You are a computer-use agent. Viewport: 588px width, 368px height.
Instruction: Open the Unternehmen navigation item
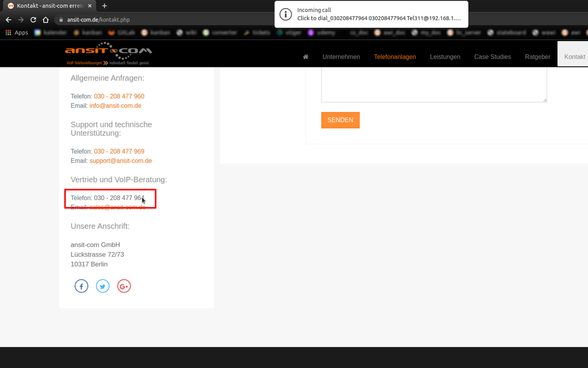point(341,57)
